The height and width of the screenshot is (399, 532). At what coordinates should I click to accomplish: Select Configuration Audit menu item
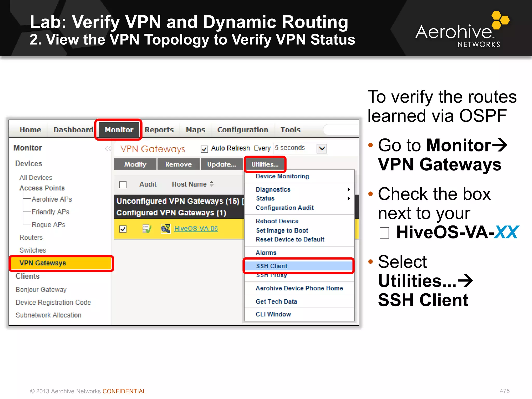[285, 208]
